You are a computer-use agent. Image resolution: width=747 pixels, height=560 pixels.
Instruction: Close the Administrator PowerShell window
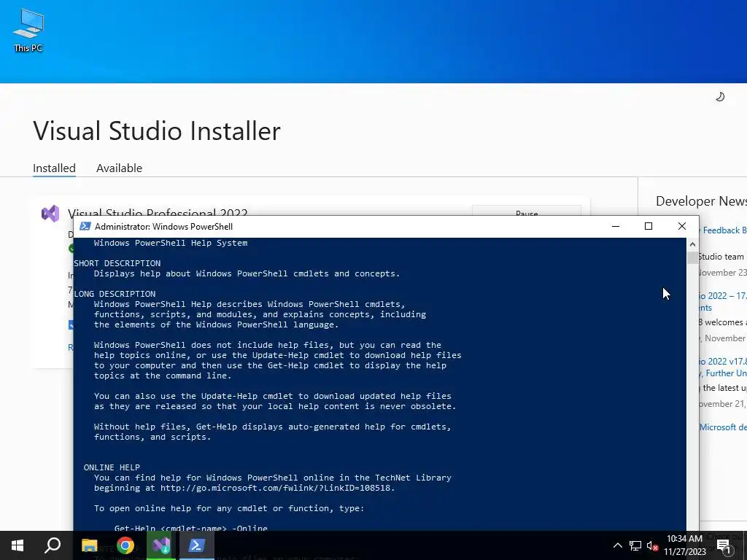click(x=682, y=226)
